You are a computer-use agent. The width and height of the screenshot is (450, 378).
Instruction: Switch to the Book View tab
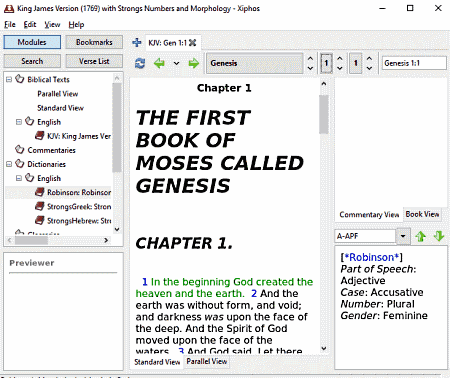[422, 214]
